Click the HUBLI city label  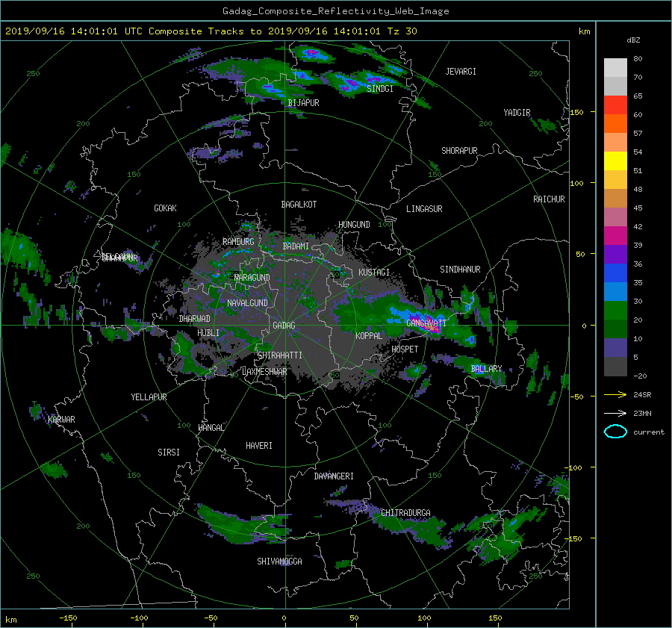208,333
